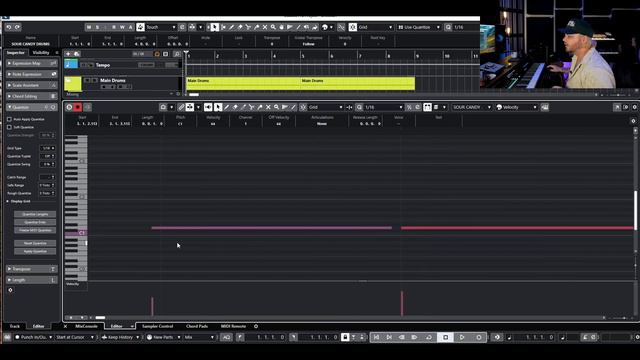Click the Add Track plus icon
The width and height of the screenshot is (640, 360).
pyautogui.click(x=68, y=54)
